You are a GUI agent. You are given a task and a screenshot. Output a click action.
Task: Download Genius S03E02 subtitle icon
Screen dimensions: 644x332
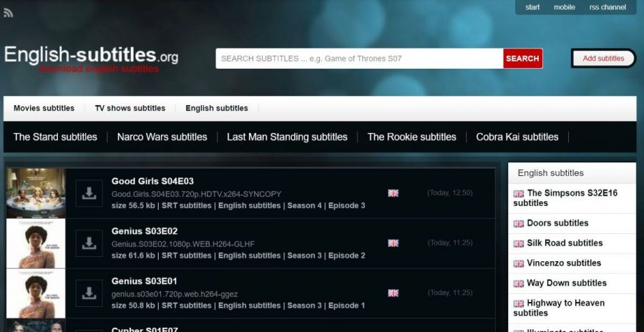(x=89, y=243)
